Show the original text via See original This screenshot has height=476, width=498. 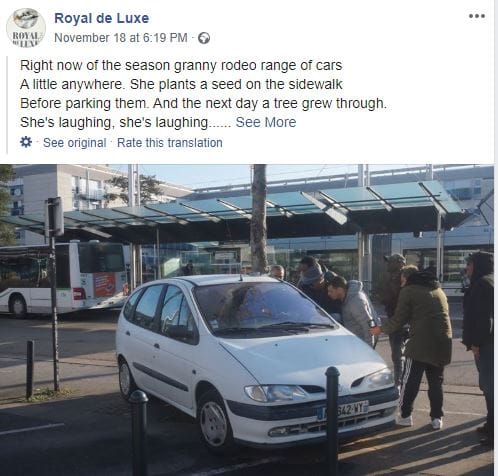point(74,143)
